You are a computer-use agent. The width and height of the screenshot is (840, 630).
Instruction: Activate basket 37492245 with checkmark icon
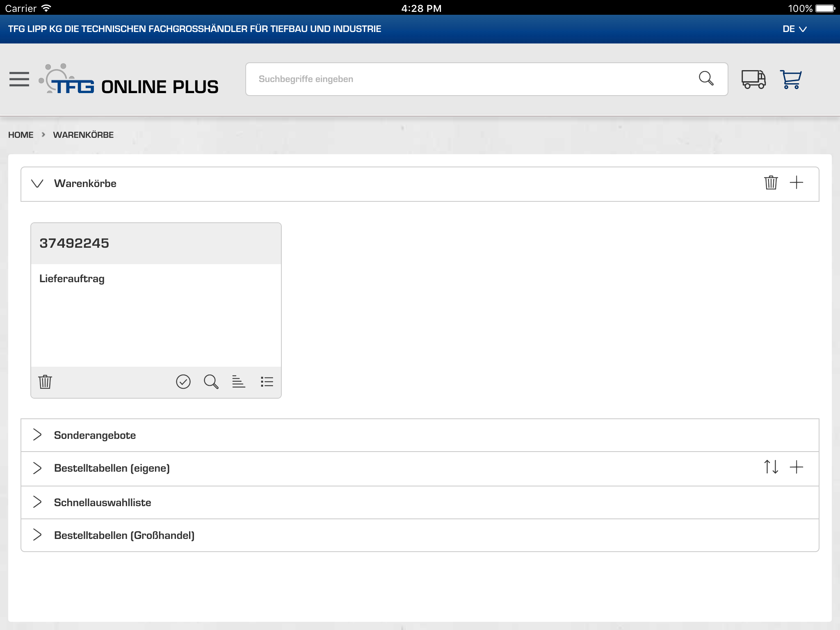(x=183, y=382)
